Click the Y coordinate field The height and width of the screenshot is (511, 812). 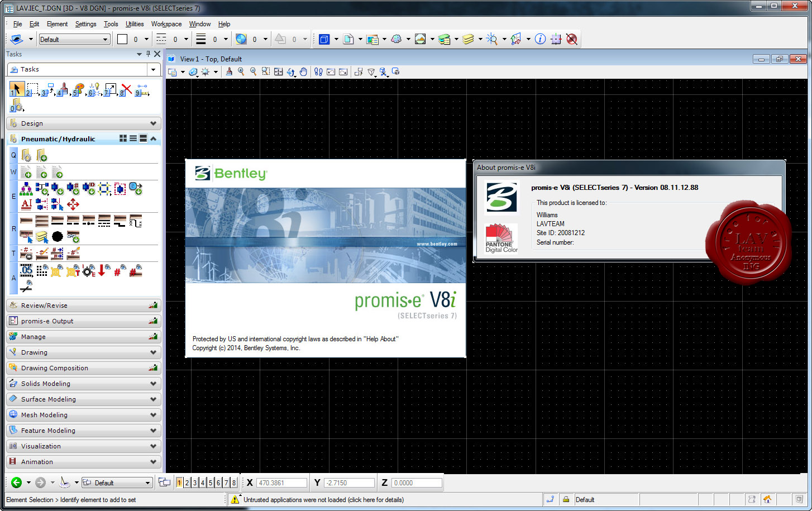[349, 483]
